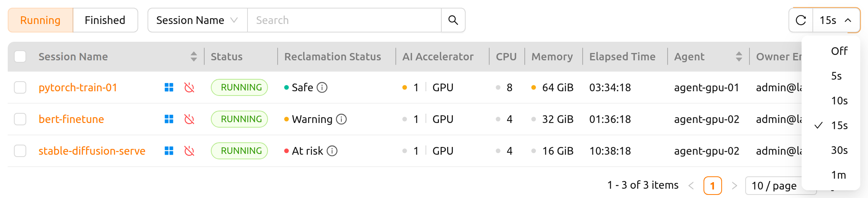The width and height of the screenshot is (868, 198).
Task: Click the refresh icon button
Action: click(801, 20)
